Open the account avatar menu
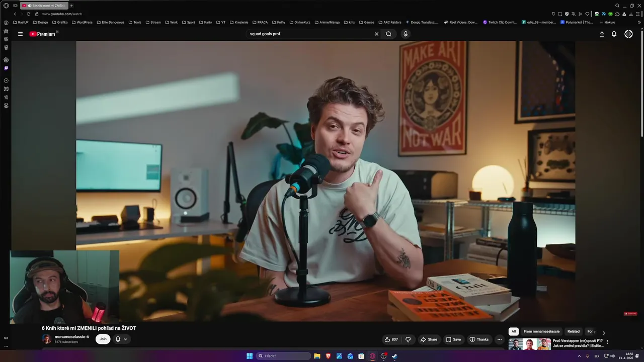Viewport: 644px width, 362px height. point(628,34)
